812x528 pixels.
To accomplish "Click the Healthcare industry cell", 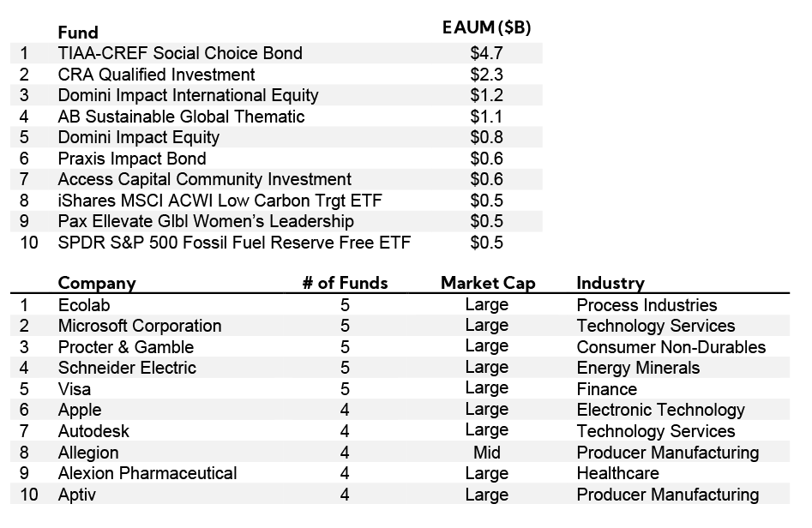I will coord(617,473).
